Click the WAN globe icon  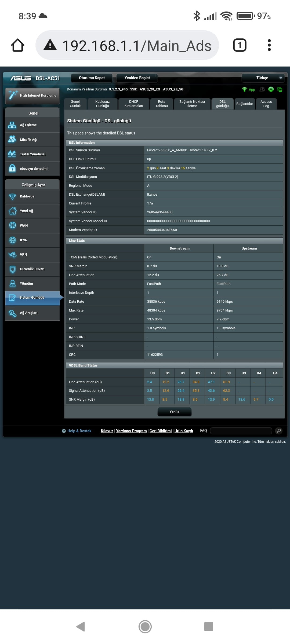click(12, 225)
